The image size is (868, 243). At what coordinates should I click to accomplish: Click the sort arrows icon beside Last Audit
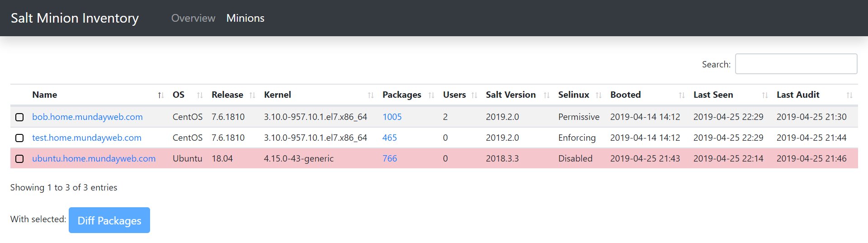(x=849, y=95)
